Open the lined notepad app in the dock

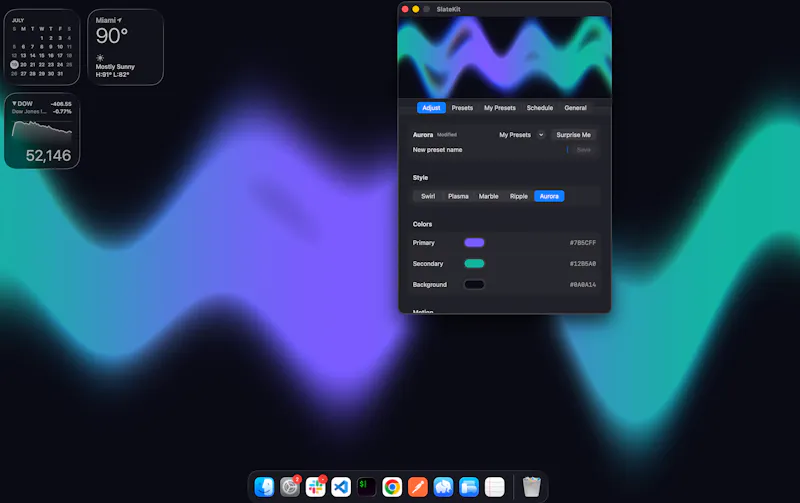point(494,487)
